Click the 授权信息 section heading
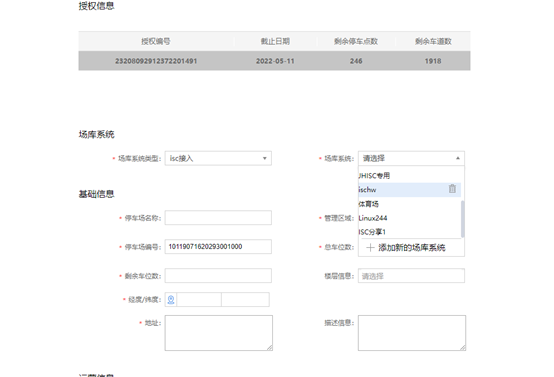 96,6
